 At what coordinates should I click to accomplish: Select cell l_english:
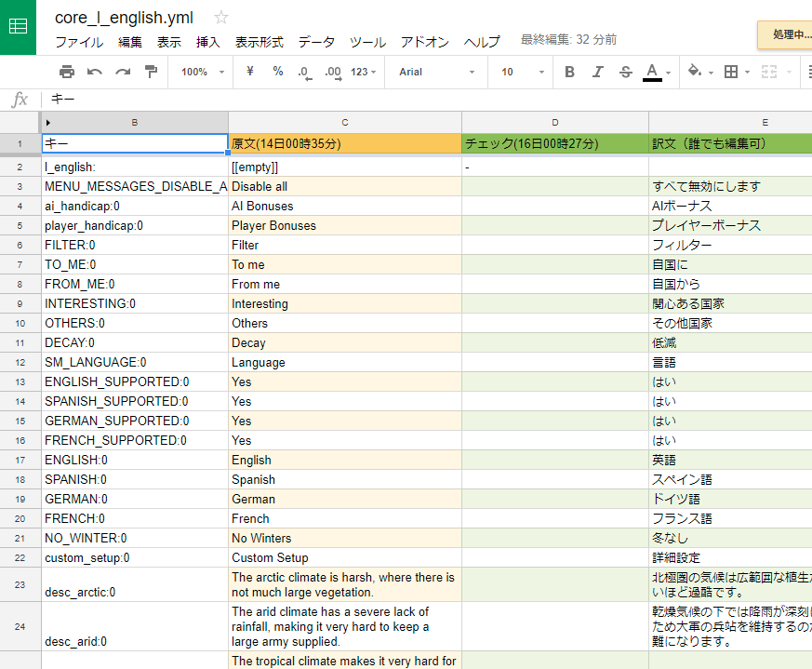pyautogui.click(x=135, y=167)
